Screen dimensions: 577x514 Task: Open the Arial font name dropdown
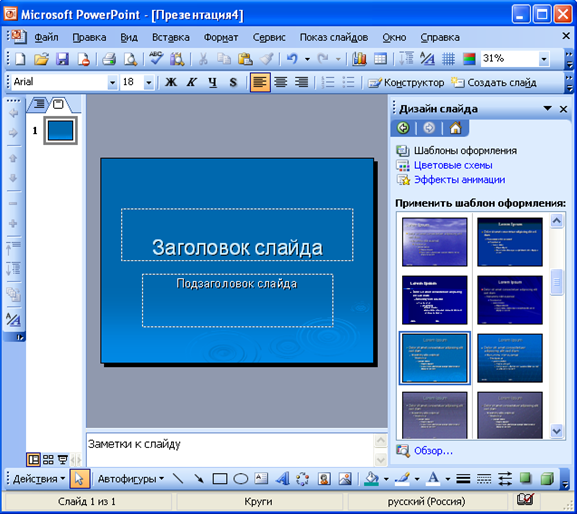click(x=112, y=82)
